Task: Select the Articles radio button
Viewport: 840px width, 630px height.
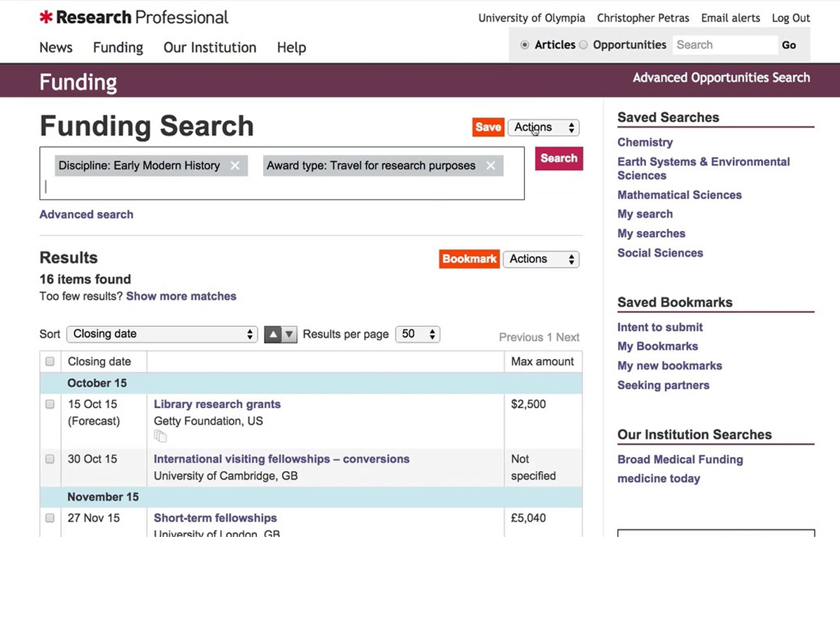Action: click(525, 45)
